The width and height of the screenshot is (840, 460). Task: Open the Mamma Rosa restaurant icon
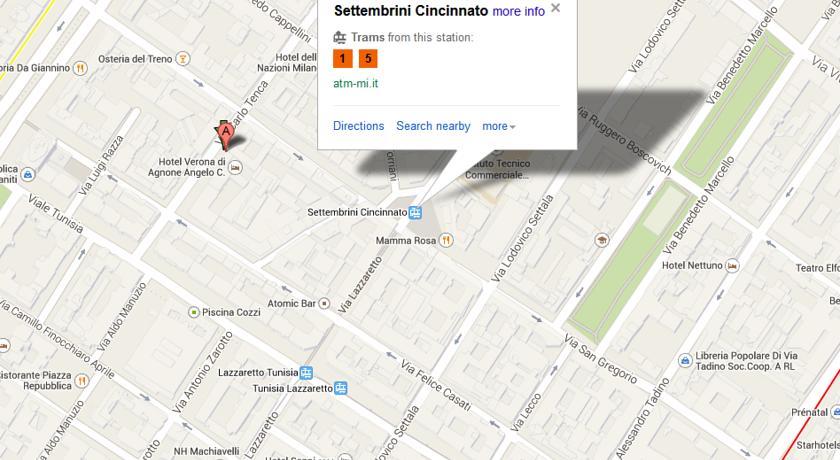pyautogui.click(x=446, y=240)
